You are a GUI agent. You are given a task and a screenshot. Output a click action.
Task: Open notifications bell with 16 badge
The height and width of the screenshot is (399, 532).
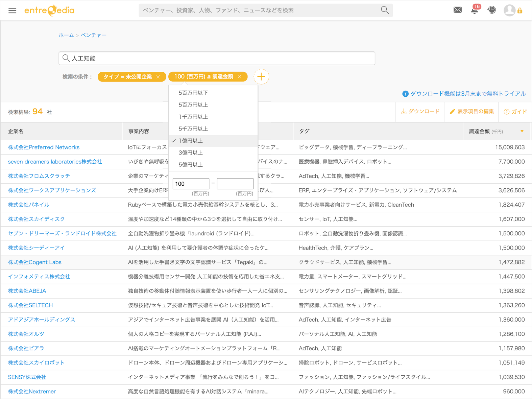click(x=475, y=10)
